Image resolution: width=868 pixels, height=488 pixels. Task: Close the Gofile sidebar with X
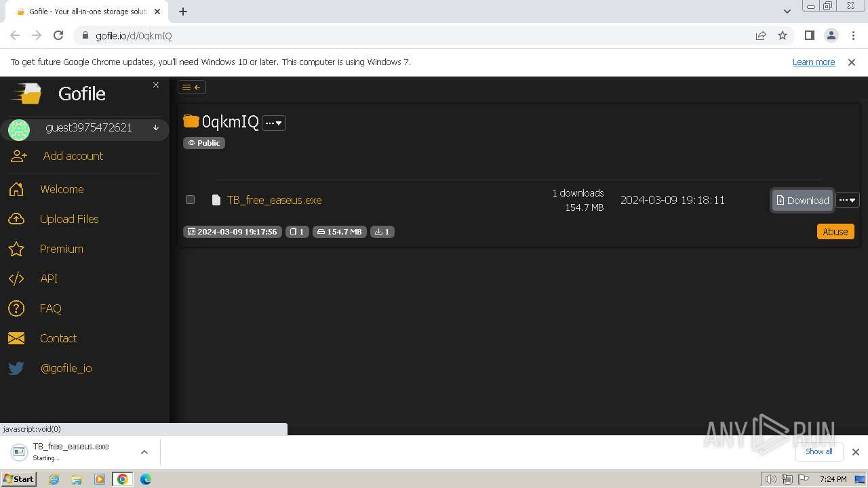pos(156,85)
